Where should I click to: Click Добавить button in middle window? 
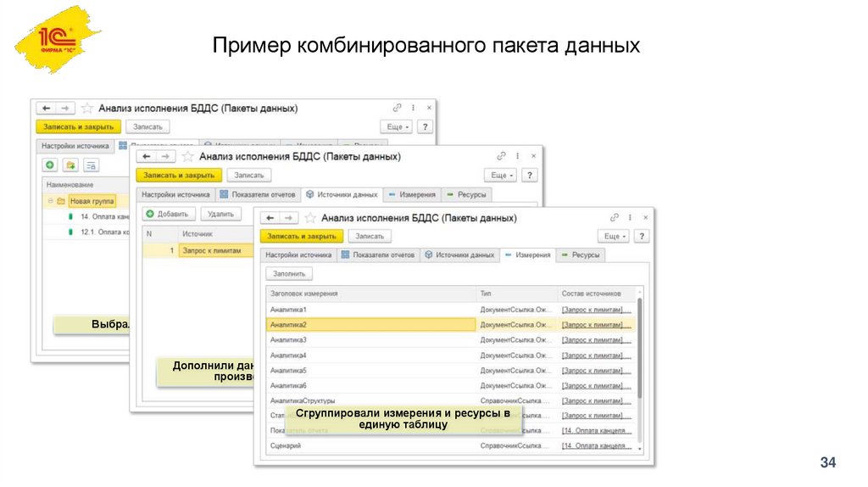[x=168, y=214]
